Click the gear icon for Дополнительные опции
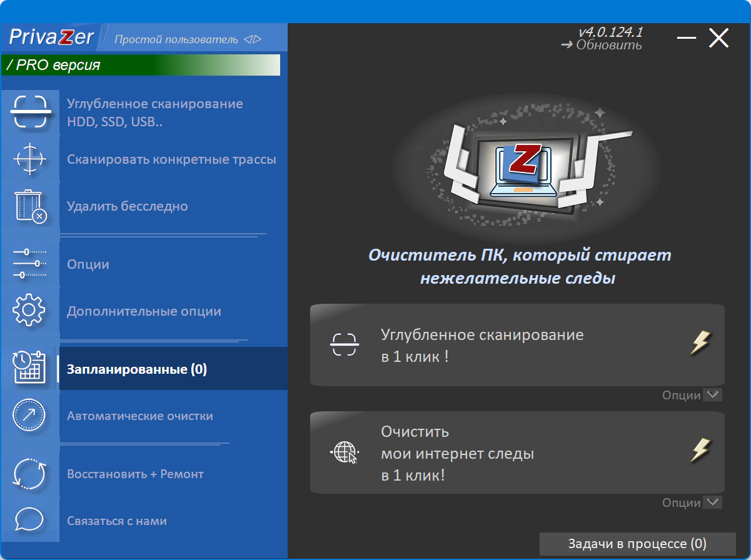Viewport: 751px width, 560px height. [x=29, y=311]
